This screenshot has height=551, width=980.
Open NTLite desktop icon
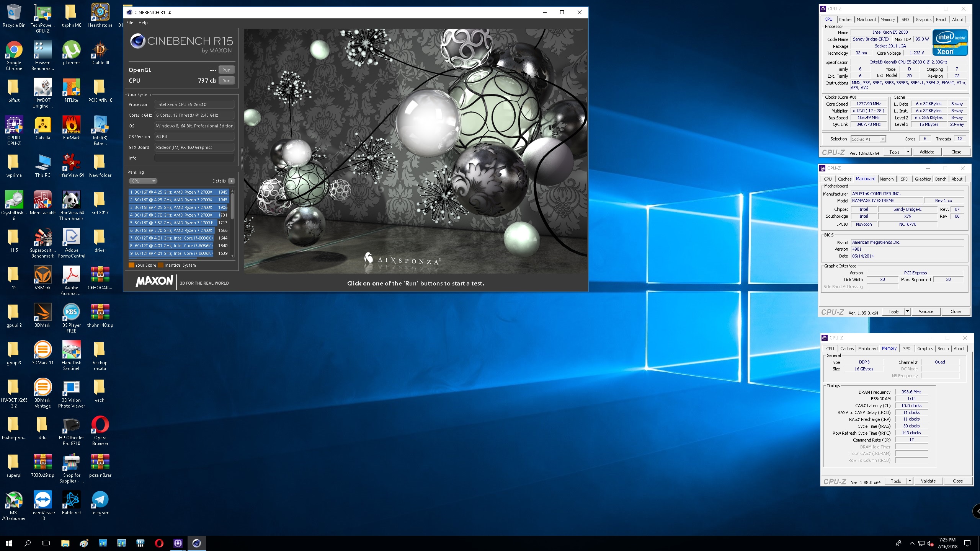pos(72,91)
